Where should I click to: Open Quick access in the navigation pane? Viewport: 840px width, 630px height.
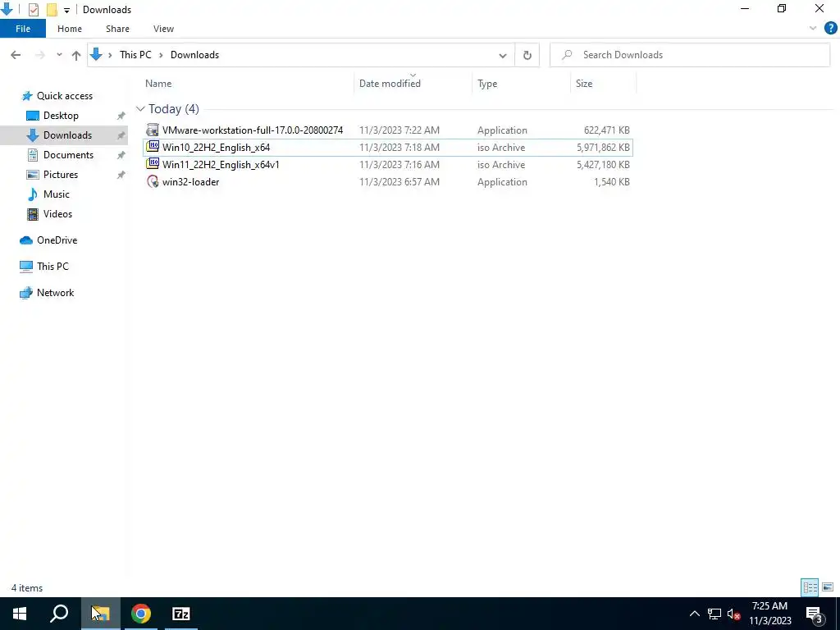64,96
